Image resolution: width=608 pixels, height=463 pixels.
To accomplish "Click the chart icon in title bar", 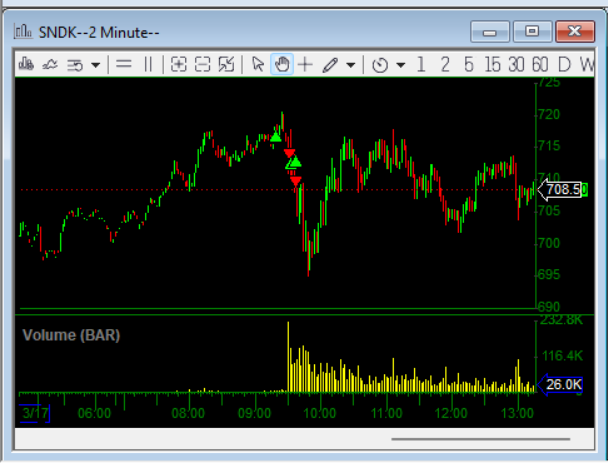I will [x=23, y=31].
